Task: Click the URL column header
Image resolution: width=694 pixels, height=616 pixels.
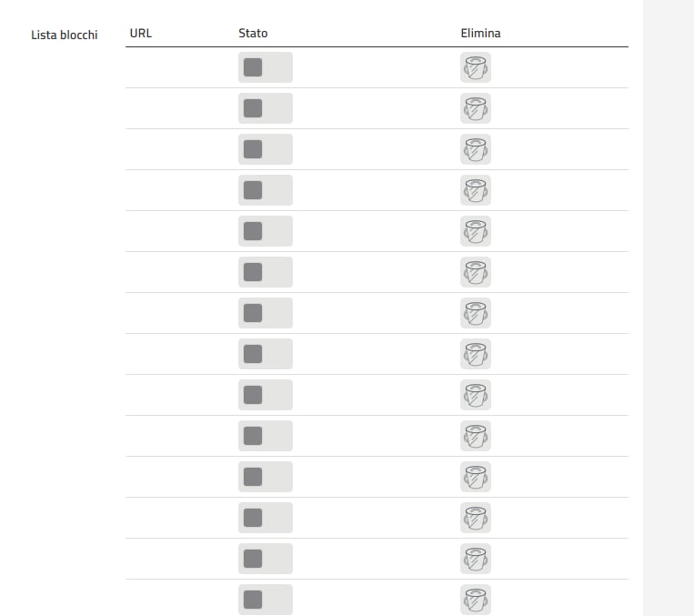Action: 141,34
